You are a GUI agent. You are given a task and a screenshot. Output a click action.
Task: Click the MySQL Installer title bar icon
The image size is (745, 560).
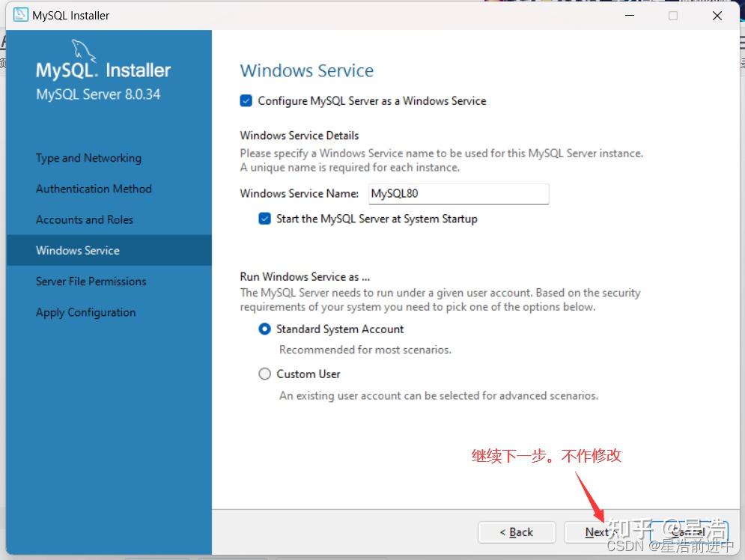[x=20, y=15]
